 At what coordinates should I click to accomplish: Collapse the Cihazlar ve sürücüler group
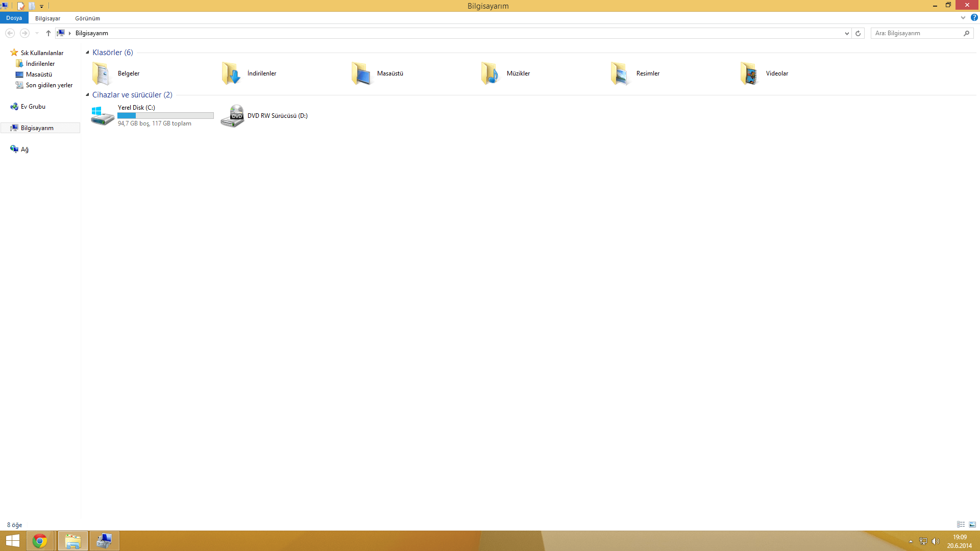(87, 95)
